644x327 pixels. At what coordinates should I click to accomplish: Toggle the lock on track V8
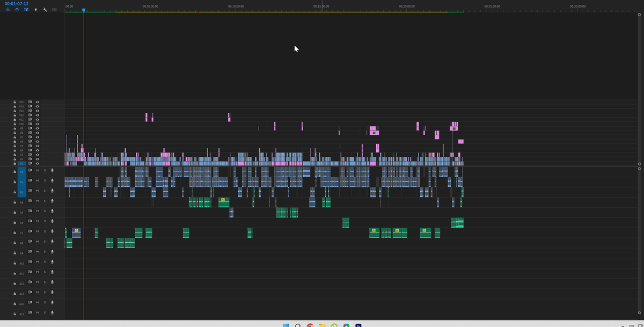[x=14, y=133]
